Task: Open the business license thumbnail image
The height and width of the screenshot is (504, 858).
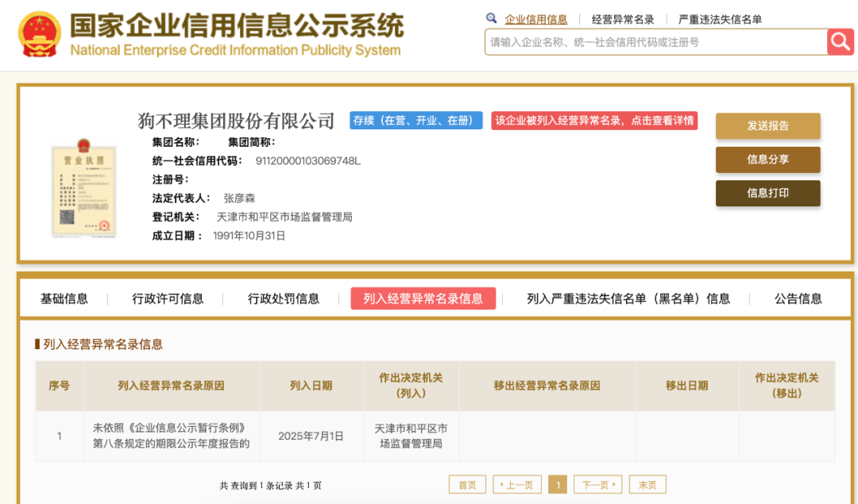Action: tap(83, 187)
